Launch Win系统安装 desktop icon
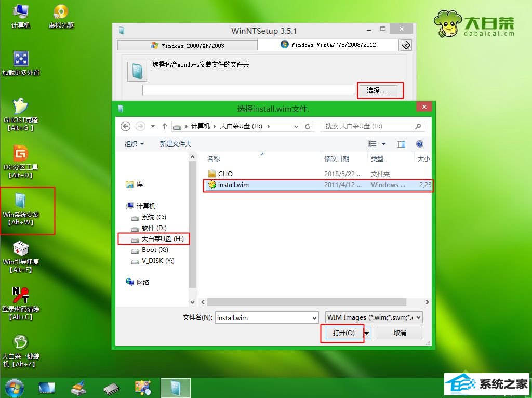The image size is (532, 398). (21, 209)
